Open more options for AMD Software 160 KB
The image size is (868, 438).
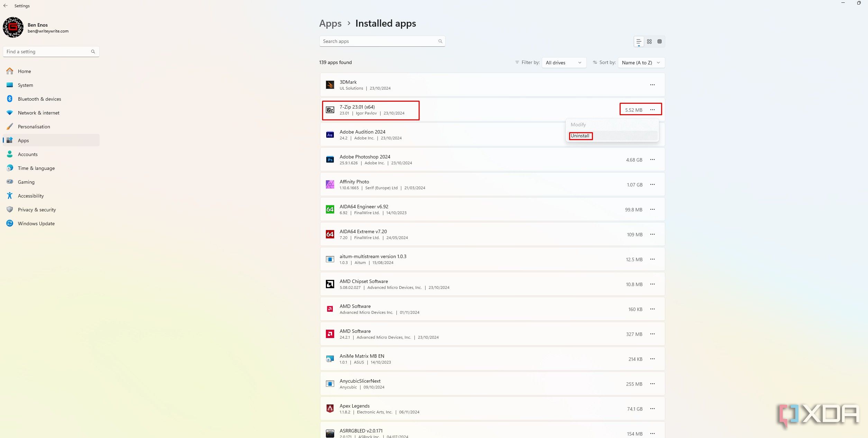click(652, 309)
